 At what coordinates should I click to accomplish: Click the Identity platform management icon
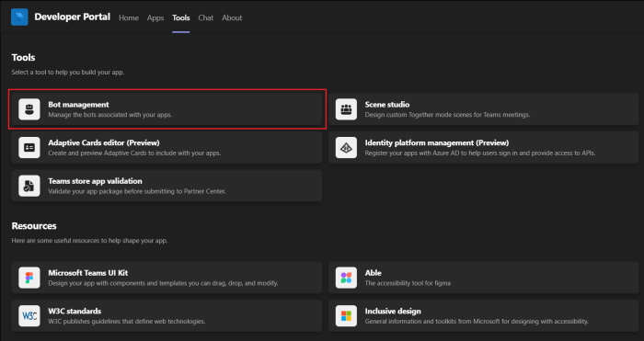pos(346,147)
